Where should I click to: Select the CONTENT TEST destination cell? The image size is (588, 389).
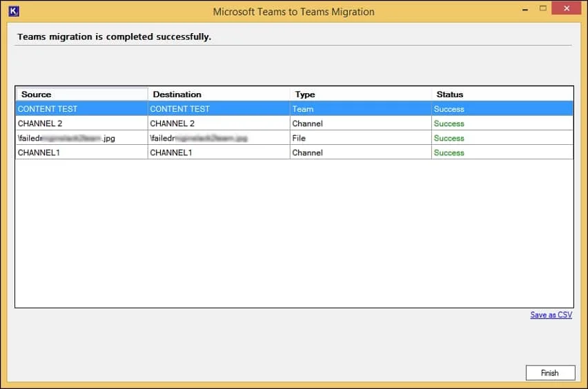click(x=219, y=109)
